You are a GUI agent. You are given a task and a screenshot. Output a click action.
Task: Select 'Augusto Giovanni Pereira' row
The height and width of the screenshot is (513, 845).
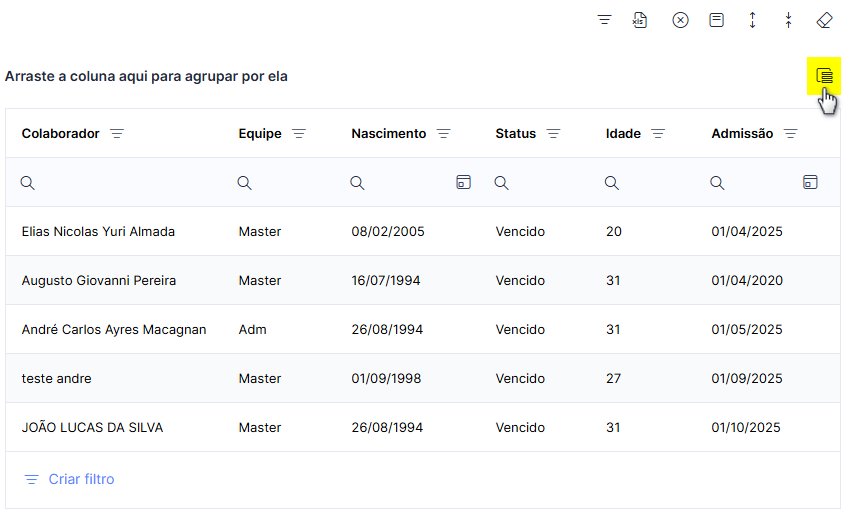coord(422,281)
